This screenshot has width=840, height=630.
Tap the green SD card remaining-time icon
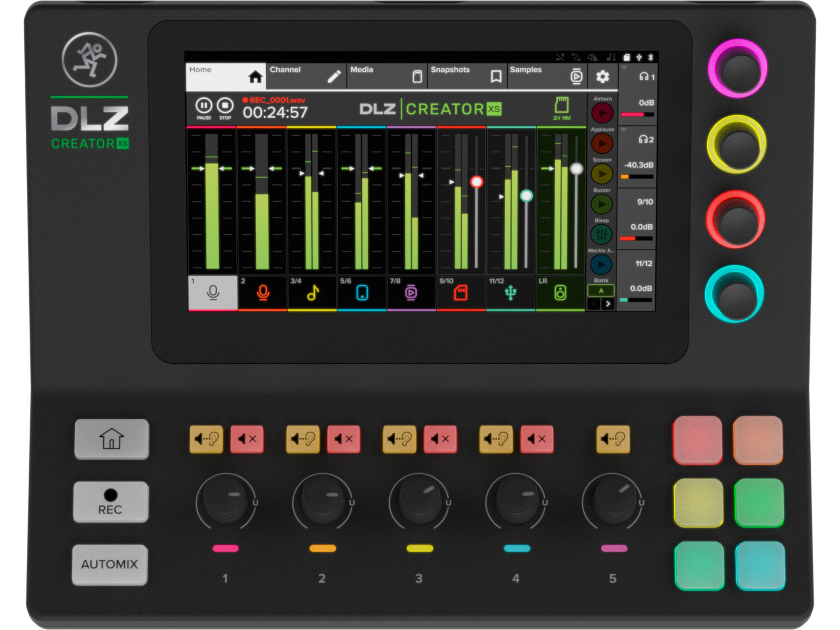[x=562, y=105]
